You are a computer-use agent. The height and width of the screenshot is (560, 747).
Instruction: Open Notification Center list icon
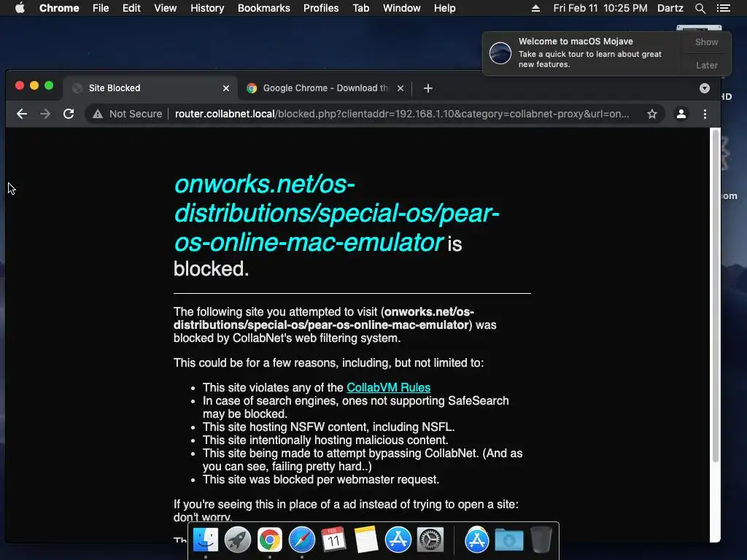723,8
